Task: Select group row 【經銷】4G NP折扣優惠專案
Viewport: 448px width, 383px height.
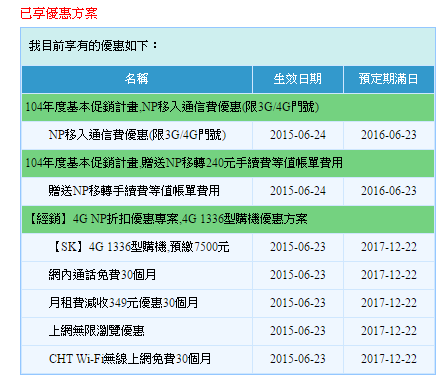Action: tap(228, 219)
